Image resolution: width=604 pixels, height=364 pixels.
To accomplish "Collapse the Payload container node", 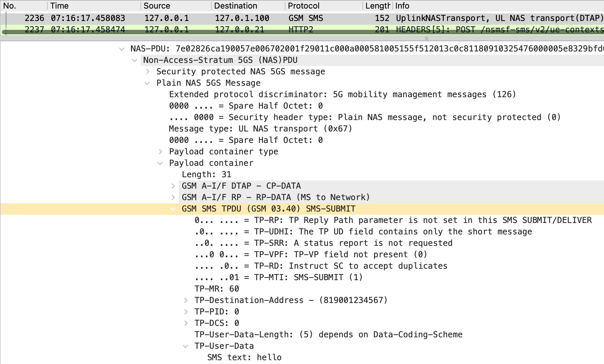I will (160, 163).
